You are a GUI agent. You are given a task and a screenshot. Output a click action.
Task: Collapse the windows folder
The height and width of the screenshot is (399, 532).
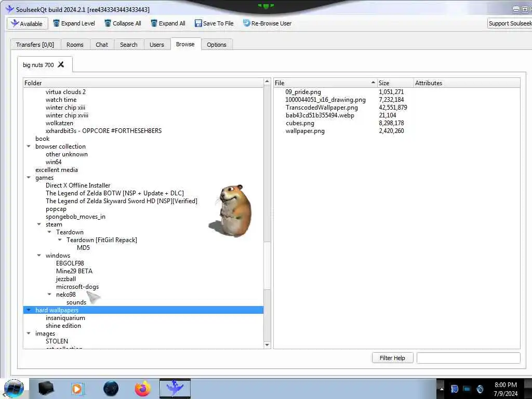pos(39,256)
